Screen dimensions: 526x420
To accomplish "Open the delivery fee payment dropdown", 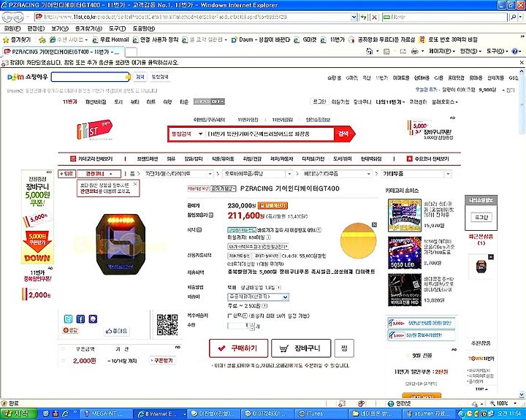I will [258, 297].
